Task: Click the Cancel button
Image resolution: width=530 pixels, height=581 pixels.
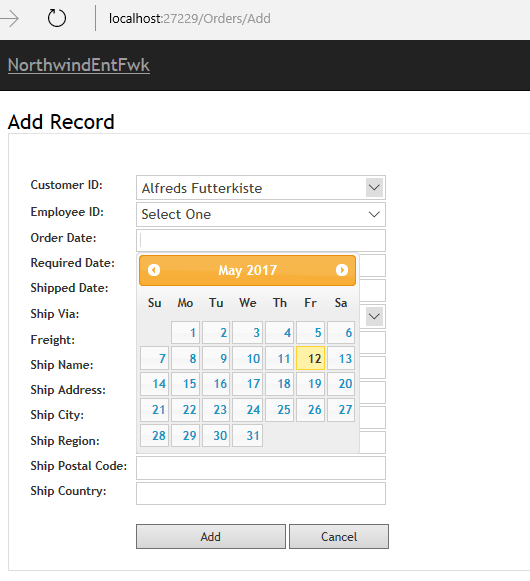Action: click(339, 537)
